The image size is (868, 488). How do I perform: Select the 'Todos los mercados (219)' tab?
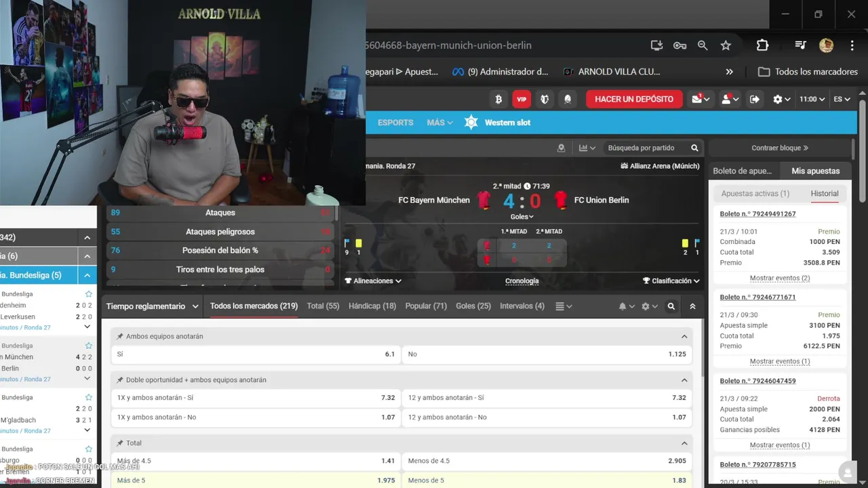254,306
